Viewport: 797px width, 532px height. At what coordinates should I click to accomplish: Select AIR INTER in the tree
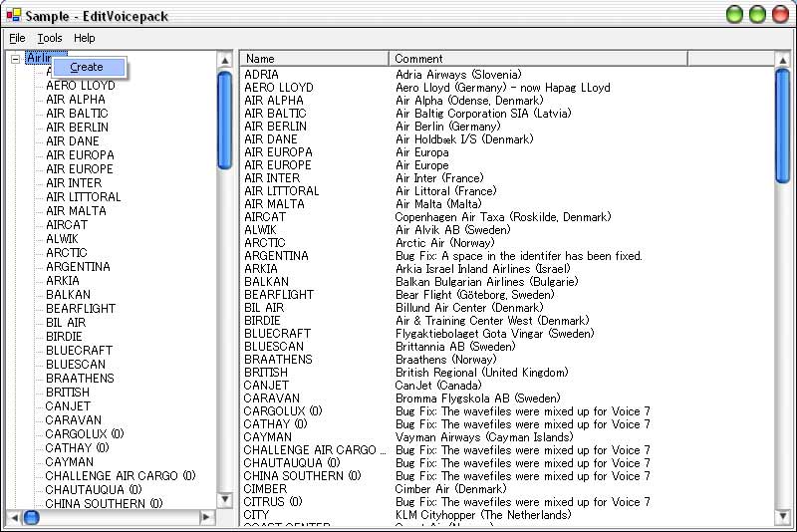[74, 183]
